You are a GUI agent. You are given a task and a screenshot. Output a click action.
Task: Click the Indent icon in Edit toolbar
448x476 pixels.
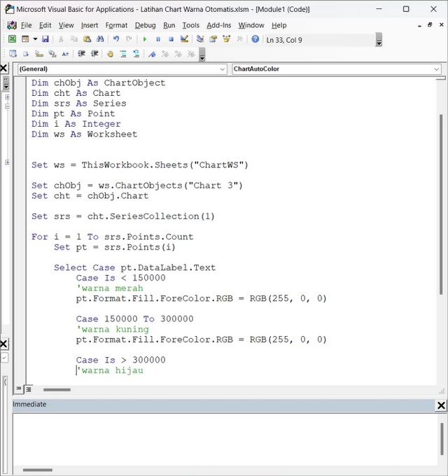81,54
